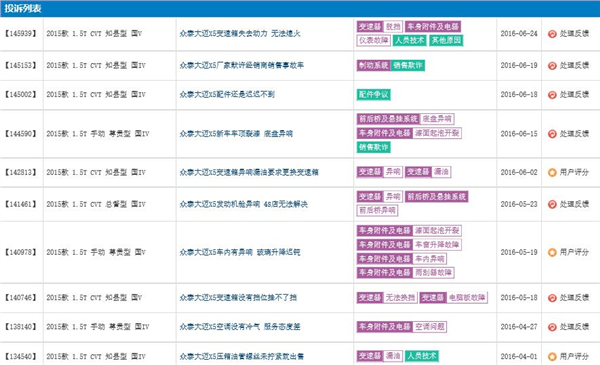Image resolution: width=600 pixels, height=365 pixels.
Task: Click 处理反馈 text for complaint 140746
Action: pos(574,298)
